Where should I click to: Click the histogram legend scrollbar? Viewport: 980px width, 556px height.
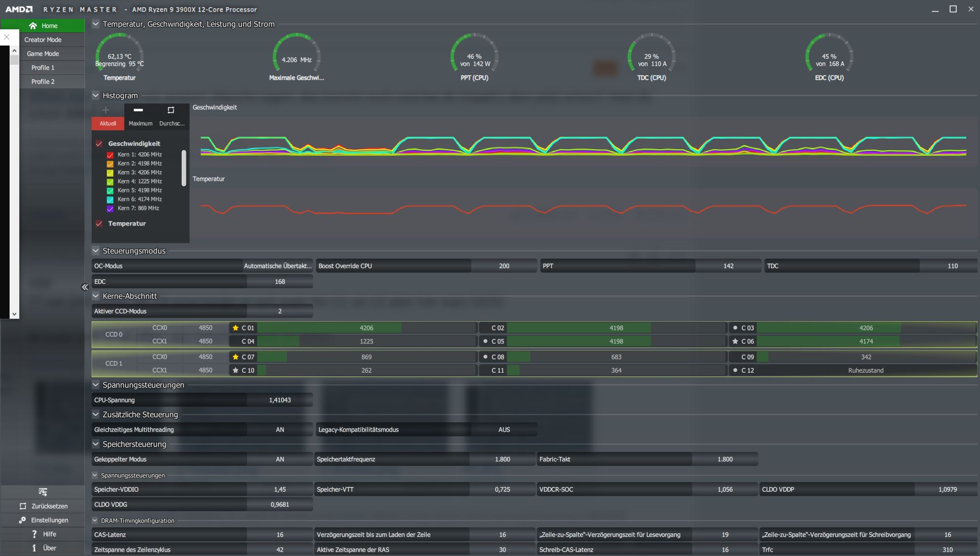(184, 167)
